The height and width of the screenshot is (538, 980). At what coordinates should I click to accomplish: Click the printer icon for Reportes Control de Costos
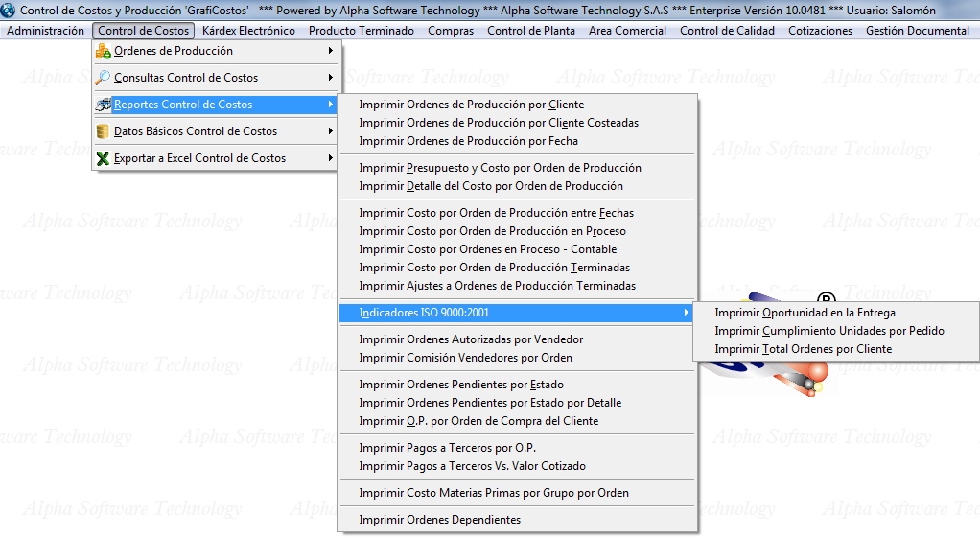(104, 105)
